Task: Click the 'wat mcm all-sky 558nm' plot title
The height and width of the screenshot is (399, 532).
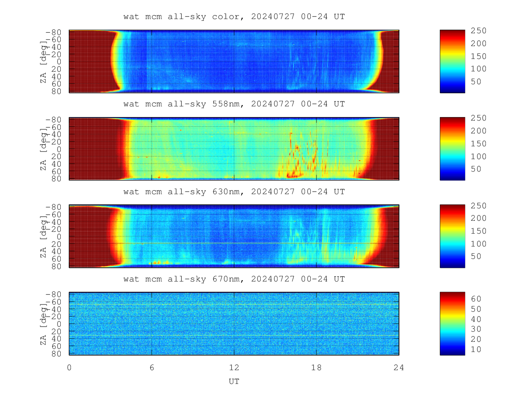Action: (x=234, y=104)
